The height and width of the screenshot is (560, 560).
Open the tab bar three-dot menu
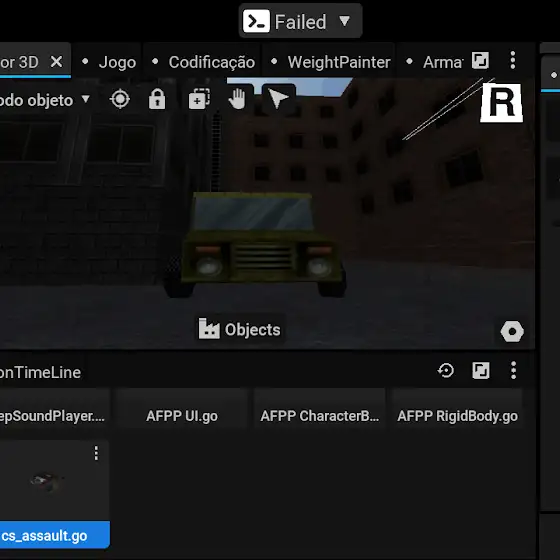pyautogui.click(x=512, y=60)
